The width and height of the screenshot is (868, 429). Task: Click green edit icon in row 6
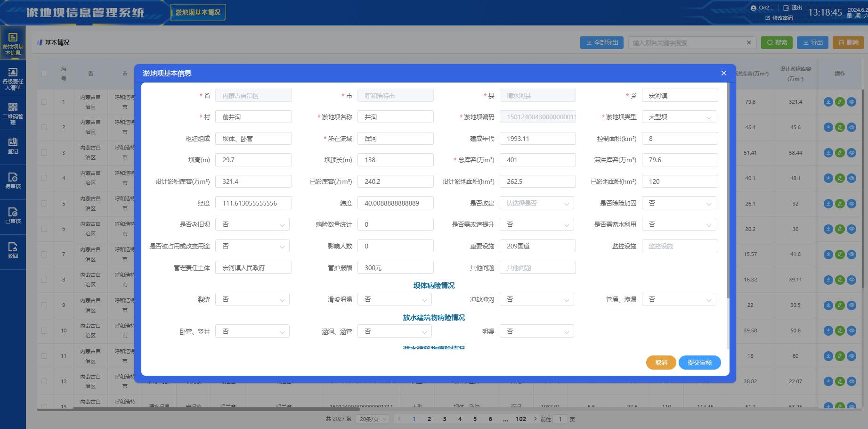(x=840, y=229)
